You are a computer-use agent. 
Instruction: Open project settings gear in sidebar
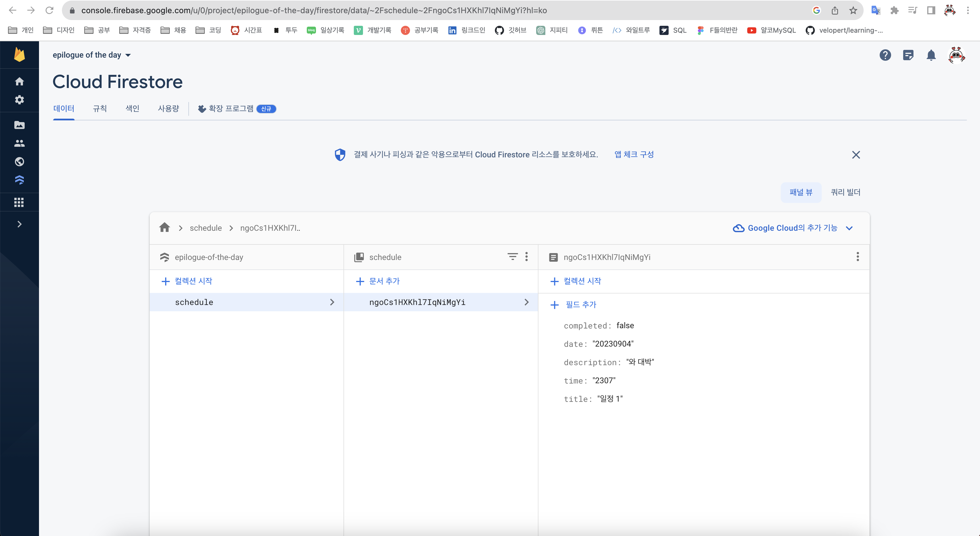pos(19,100)
